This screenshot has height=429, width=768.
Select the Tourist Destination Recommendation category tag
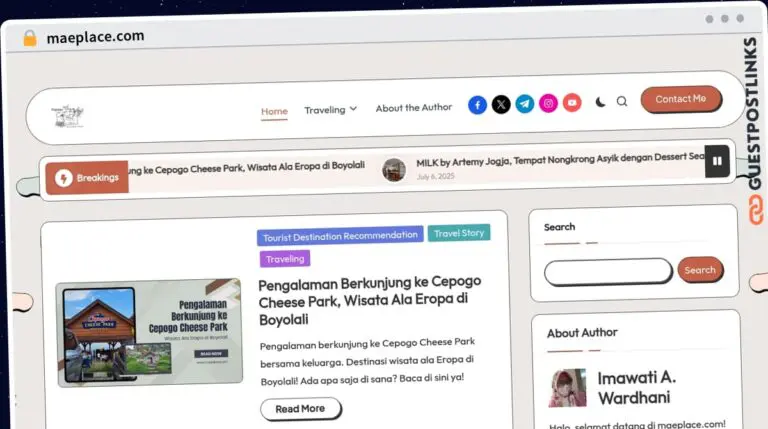340,236
